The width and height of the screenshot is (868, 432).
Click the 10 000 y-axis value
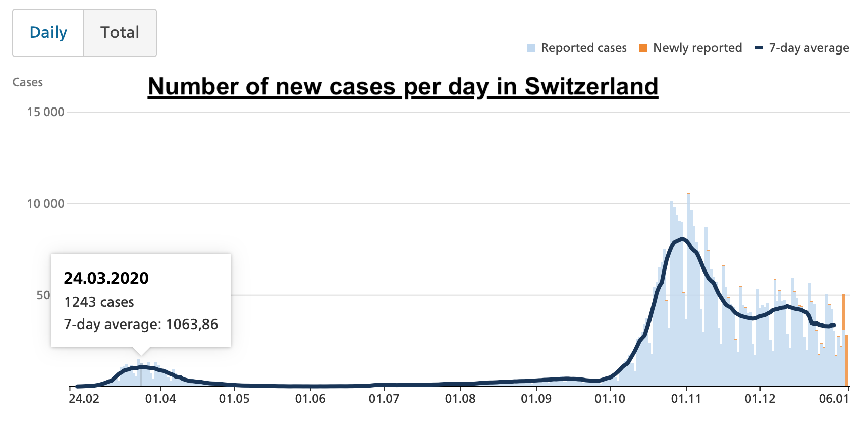45,204
